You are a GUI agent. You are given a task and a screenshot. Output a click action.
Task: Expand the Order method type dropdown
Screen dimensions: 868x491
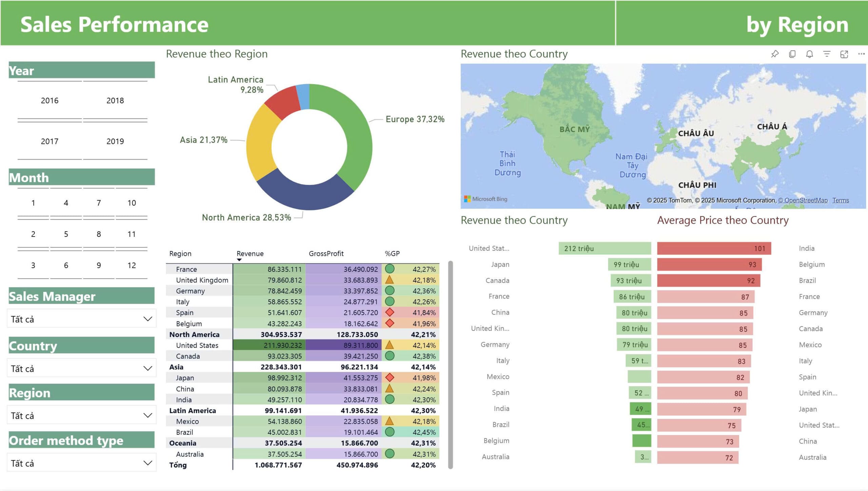(147, 462)
